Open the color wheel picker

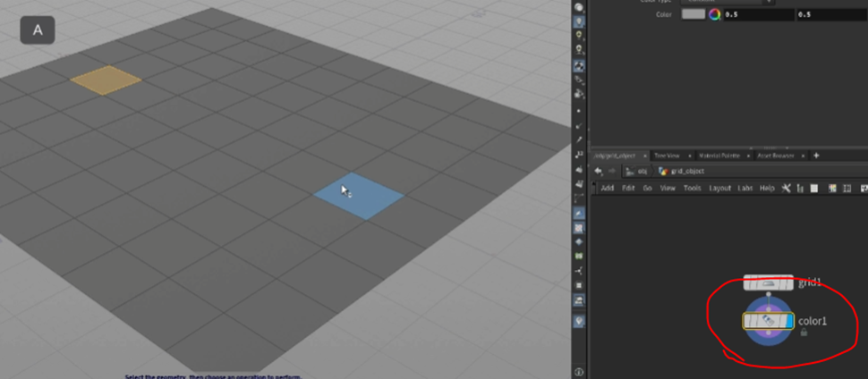pyautogui.click(x=715, y=14)
